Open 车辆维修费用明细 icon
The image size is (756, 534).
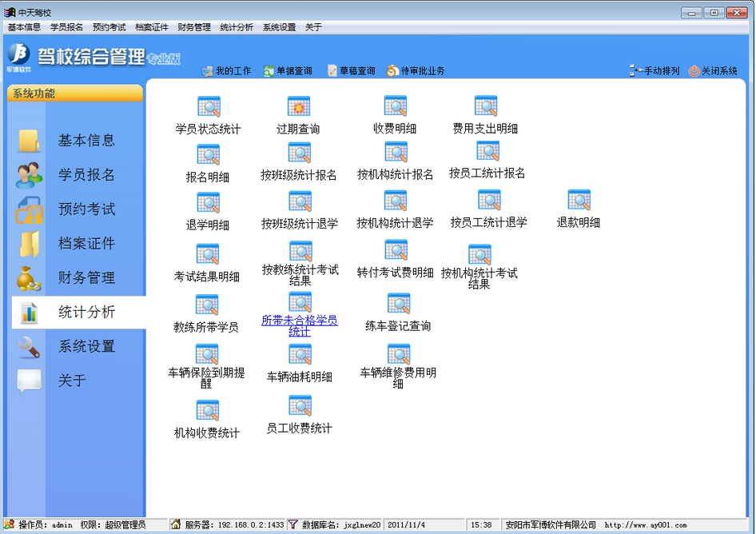coord(399,354)
